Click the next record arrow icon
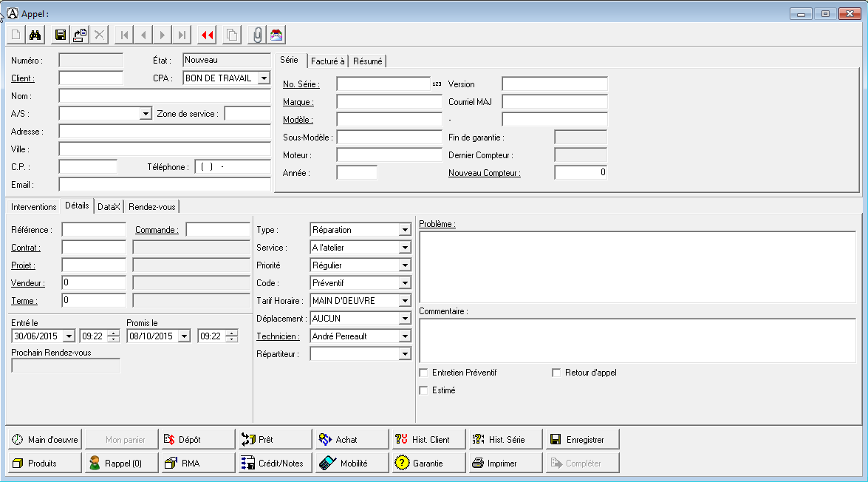 click(162, 34)
